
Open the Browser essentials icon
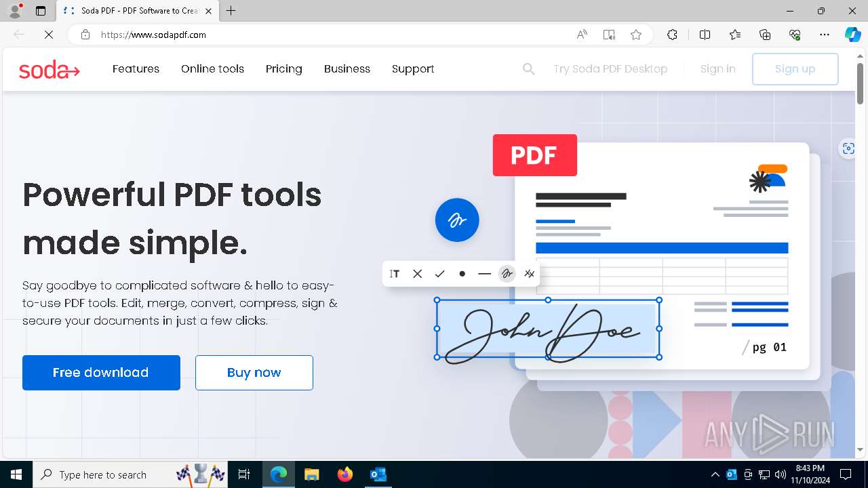pos(795,35)
